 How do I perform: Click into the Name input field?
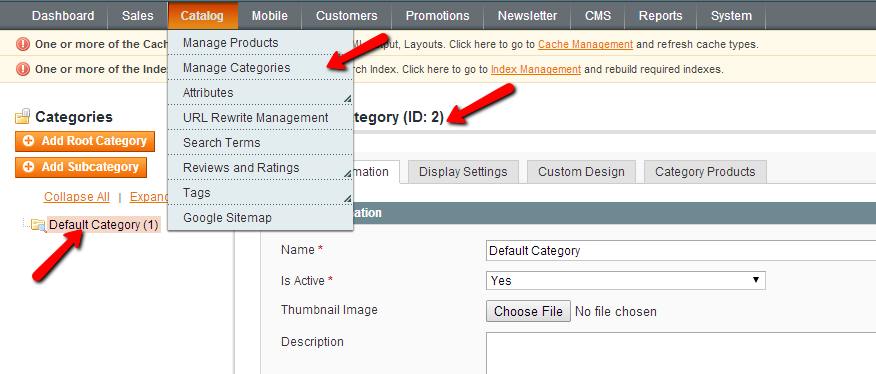pos(681,250)
